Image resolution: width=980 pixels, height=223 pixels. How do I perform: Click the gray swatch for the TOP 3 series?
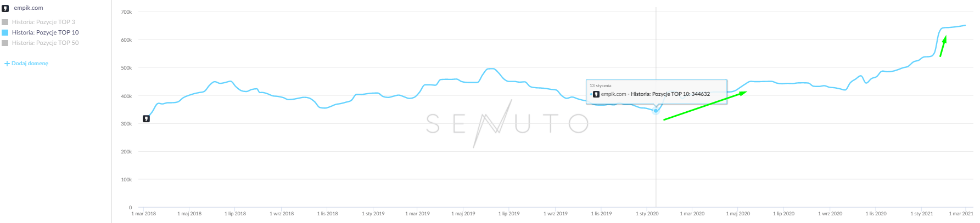click(5, 22)
